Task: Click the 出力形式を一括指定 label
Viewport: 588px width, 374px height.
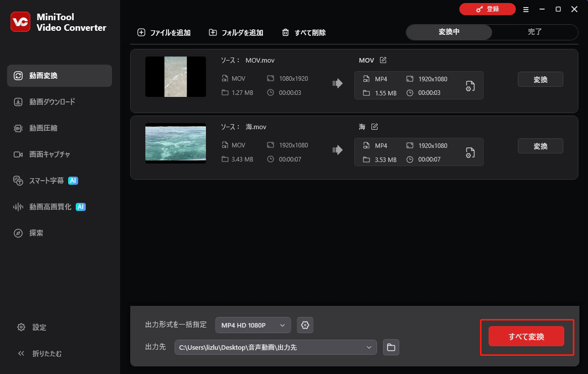Action: 176,325
